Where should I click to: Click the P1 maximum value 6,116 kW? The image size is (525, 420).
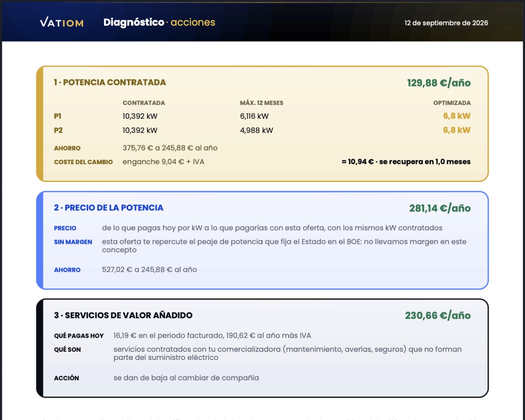click(254, 116)
